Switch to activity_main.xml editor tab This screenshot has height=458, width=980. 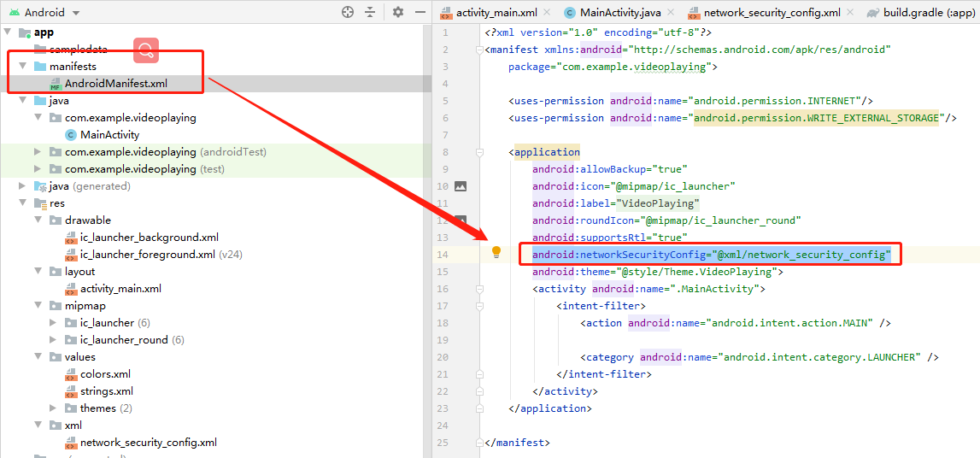pyautogui.click(x=496, y=13)
